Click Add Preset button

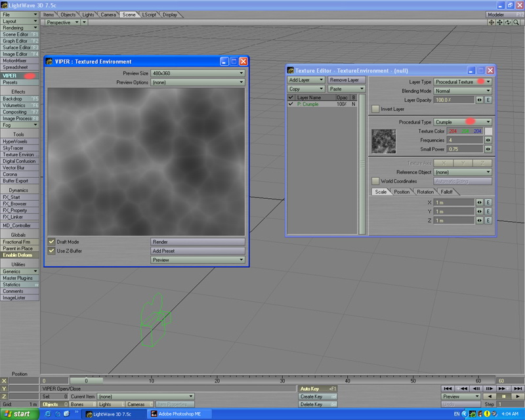click(x=198, y=251)
